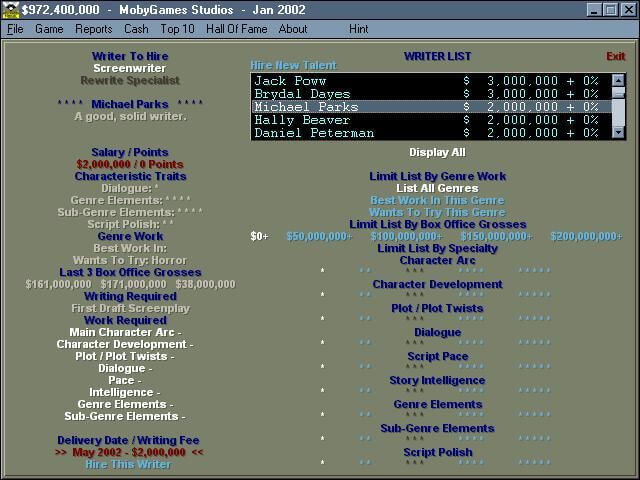
Task: Enable Wants To Try This Genre filter
Action: click(437, 212)
